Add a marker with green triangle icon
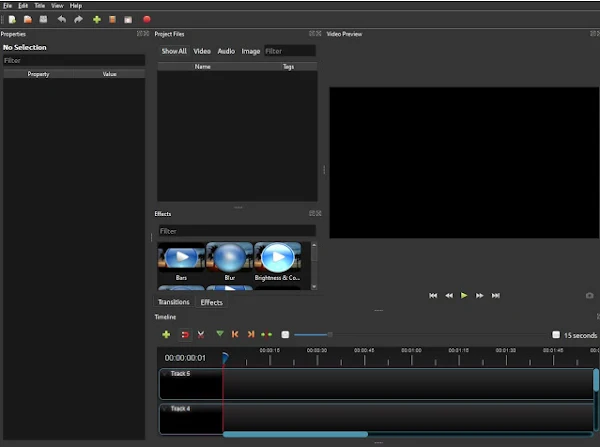 (220, 334)
